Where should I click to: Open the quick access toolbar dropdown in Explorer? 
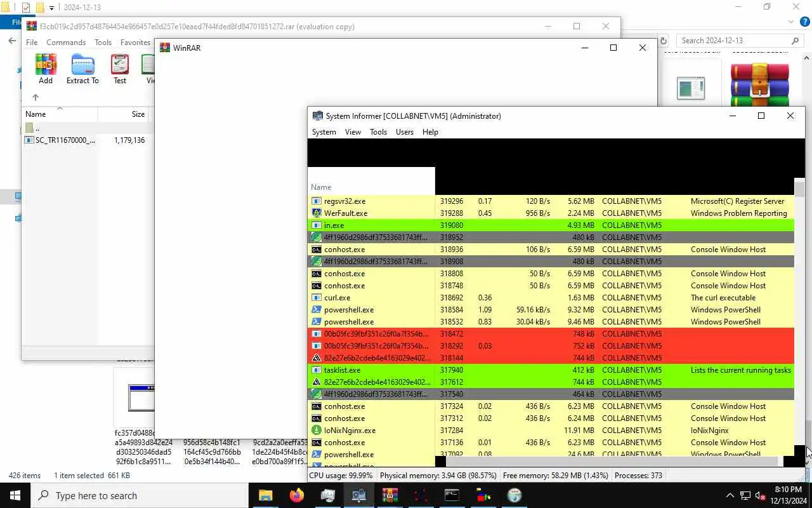[x=51, y=8]
